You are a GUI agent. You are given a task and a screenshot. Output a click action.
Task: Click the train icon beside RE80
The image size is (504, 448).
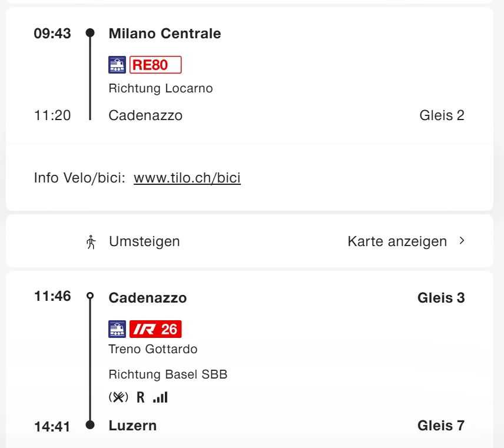(x=117, y=65)
